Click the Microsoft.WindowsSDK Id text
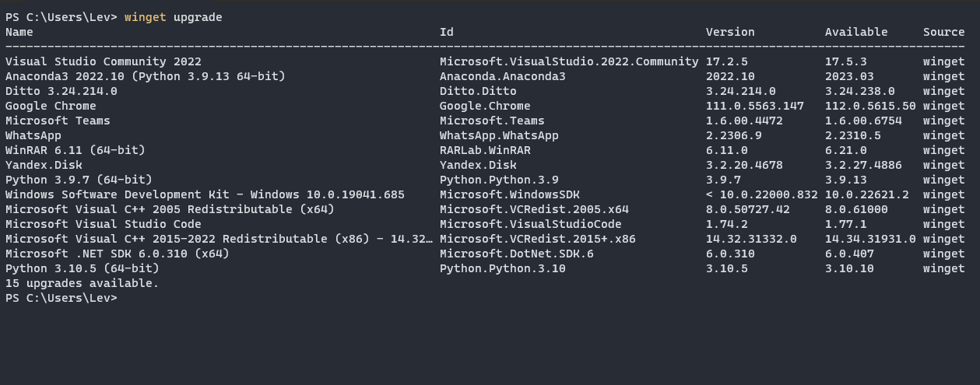 click(510, 194)
